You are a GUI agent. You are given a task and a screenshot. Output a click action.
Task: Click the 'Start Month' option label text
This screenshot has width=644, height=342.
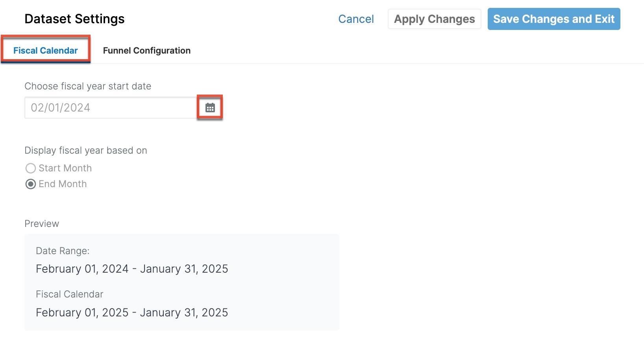(65, 168)
